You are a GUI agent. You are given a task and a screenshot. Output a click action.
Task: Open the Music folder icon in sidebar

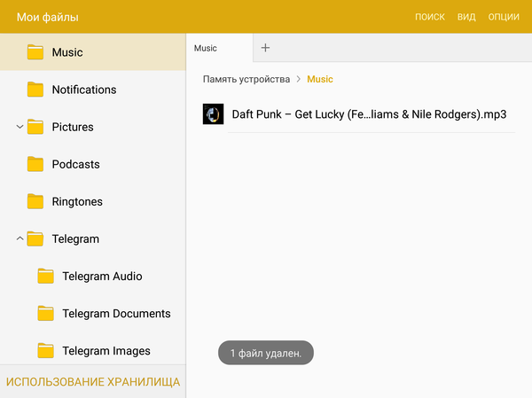tap(35, 52)
